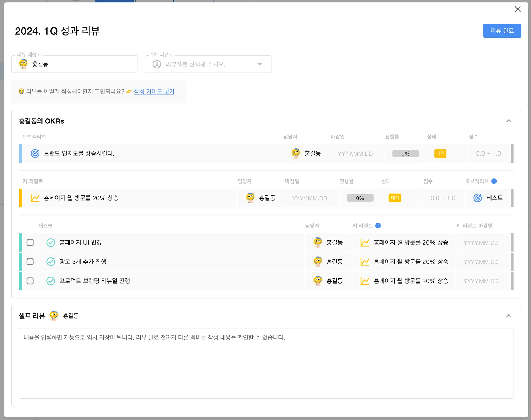Open the 1차 리뷰자 reviewer dropdown
531x420 pixels.
coord(208,64)
